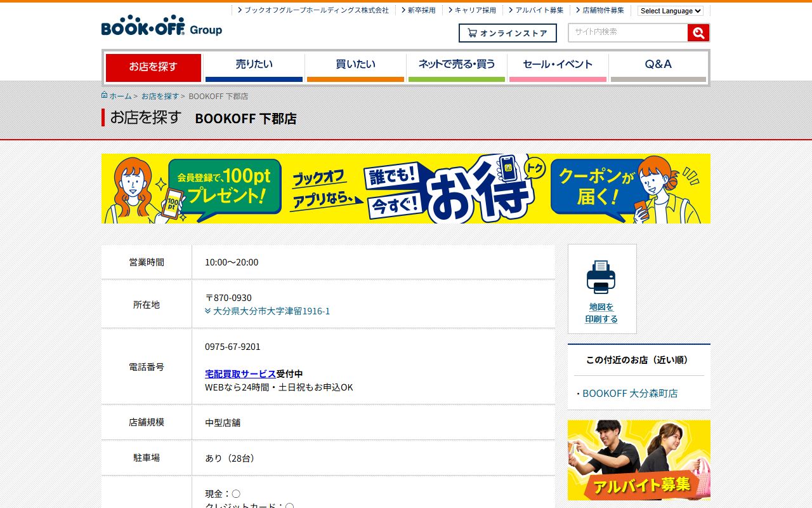Click the red search magnifier button
Screen dimensions: 812x508
[x=698, y=33]
